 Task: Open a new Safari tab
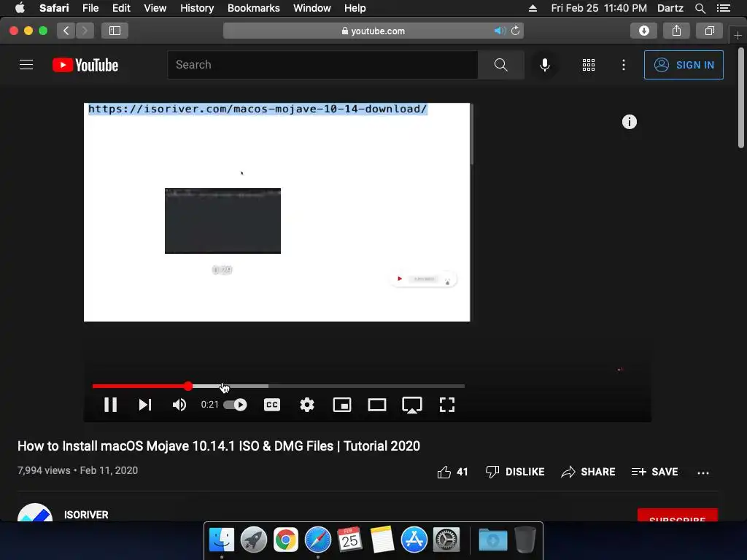coord(738,35)
